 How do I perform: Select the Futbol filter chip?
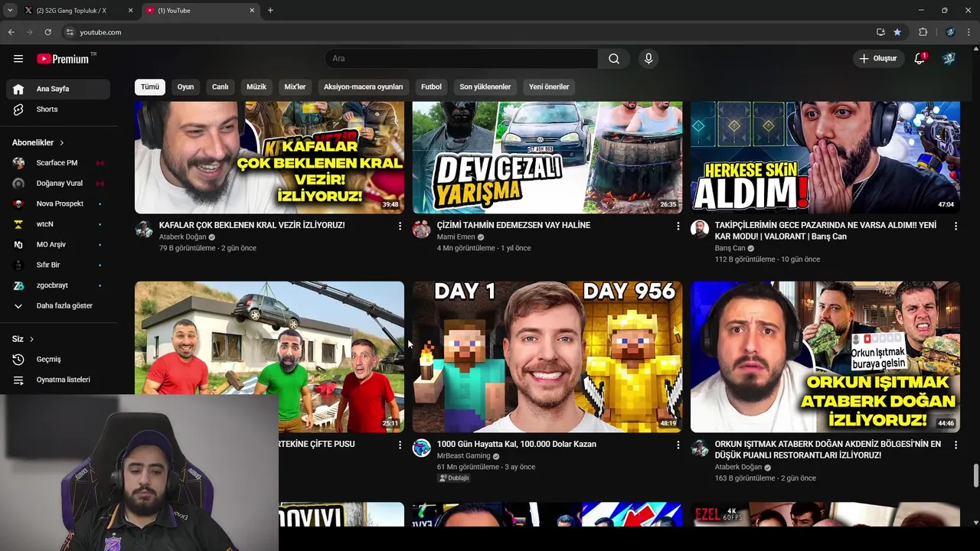coord(431,87)
